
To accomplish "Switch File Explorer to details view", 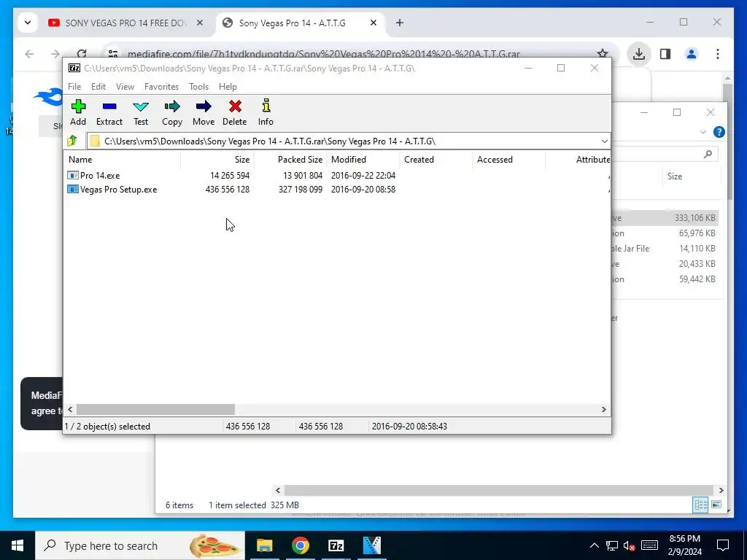I will click(701, 505).
